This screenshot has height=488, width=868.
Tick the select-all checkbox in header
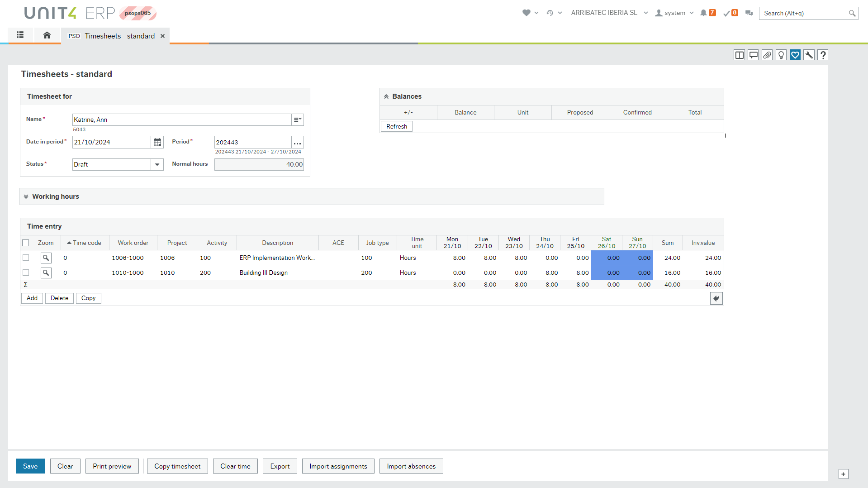coord(26,243)
